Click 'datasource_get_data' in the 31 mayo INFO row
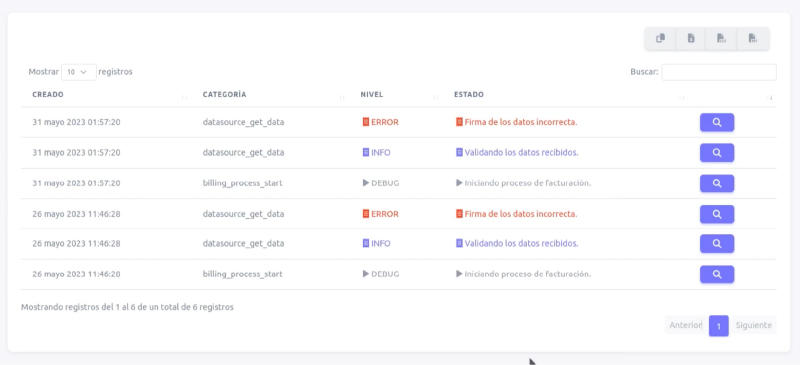Image resolution: width=800 pixels, height=365 pixels. tap(243, 153)
